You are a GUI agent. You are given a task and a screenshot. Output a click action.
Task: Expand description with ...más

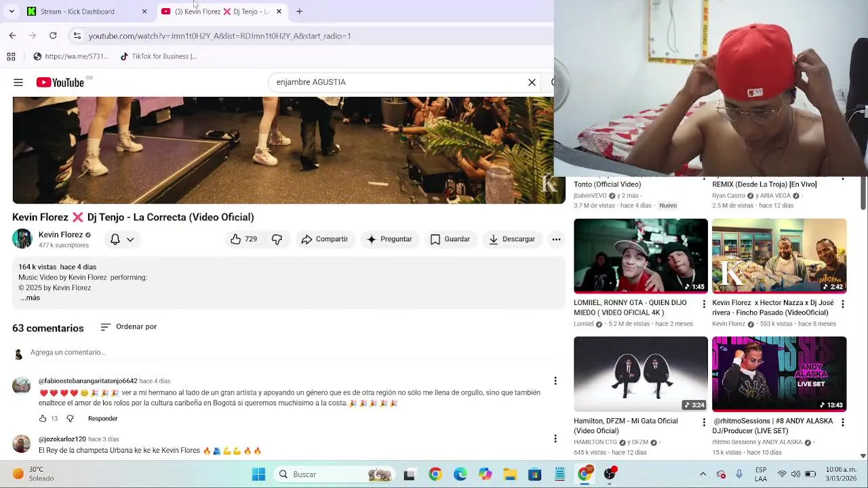point(30,298)
